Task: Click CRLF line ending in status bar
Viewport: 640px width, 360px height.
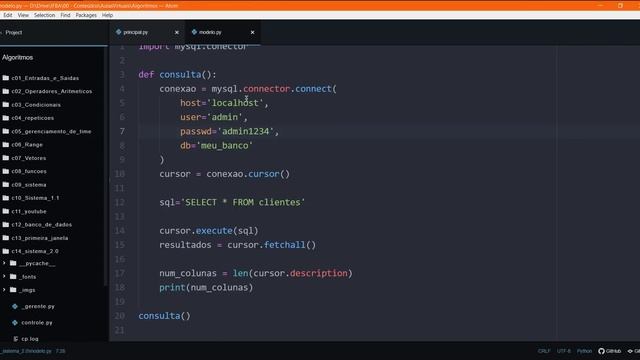Action: tap(544, 351)
